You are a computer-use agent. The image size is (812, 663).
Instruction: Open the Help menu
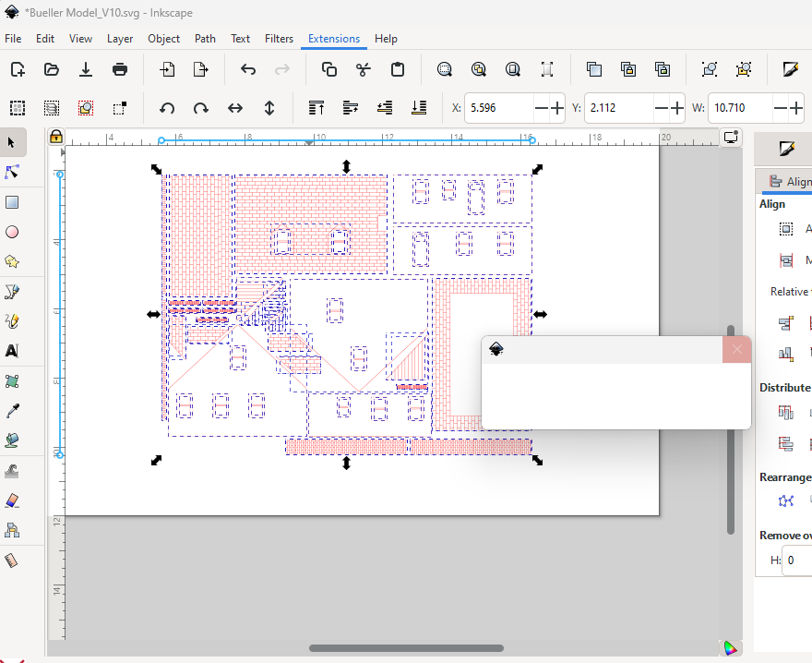click(386, 39)
